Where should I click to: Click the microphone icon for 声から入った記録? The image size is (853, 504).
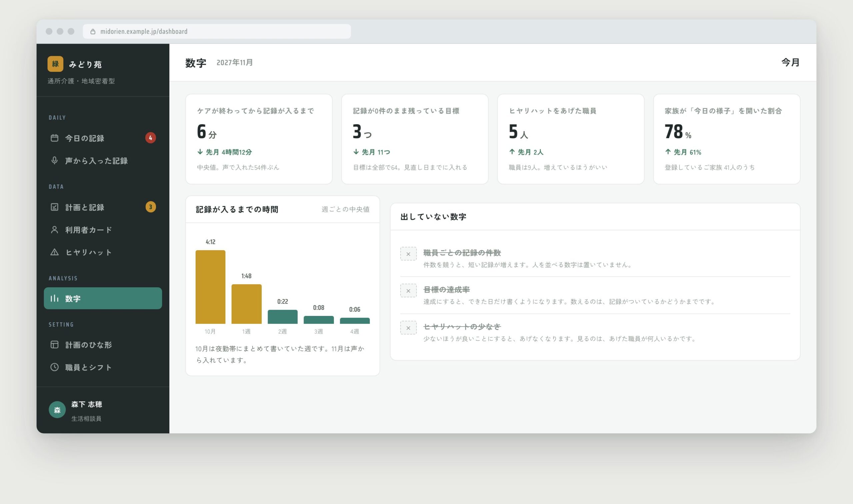[x=54, y=160]
